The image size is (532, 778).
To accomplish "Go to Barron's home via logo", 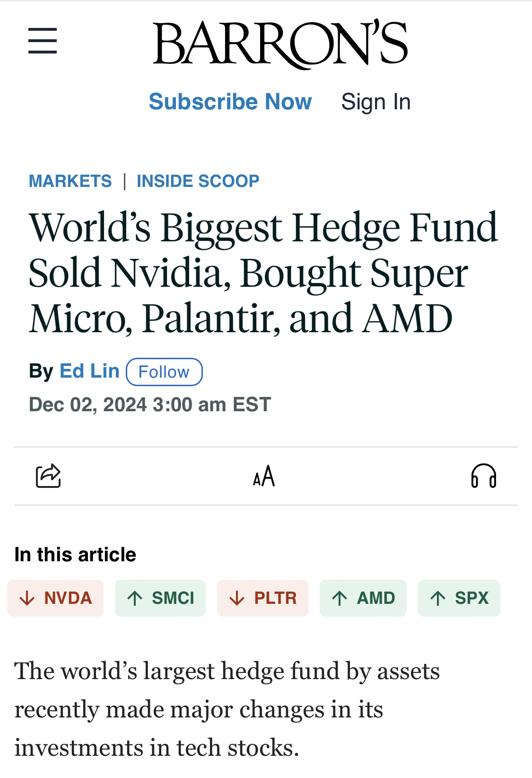I will pyautogui.click(x=280, y=44).
